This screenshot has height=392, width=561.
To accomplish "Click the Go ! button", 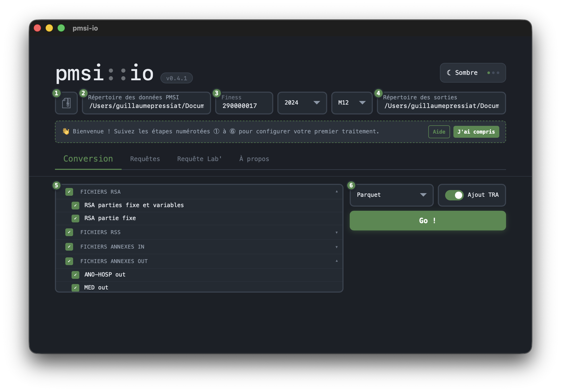I will [x=428, y=221].
